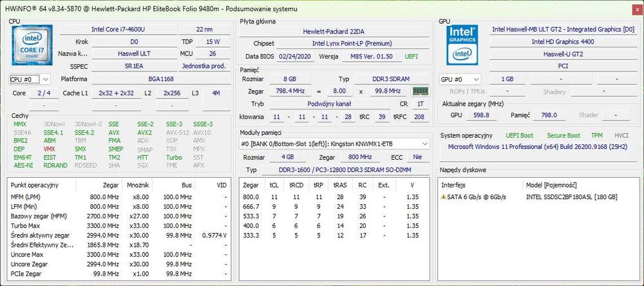644x286 pixels.
Task: Click the AES-NI feature flag
Action: (x=23, y=165)
